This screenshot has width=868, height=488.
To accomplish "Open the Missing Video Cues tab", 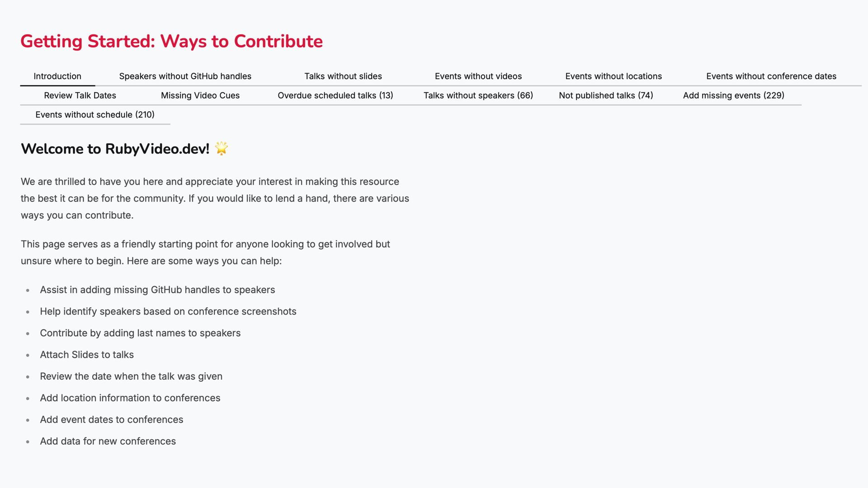I will coord(200,95).
